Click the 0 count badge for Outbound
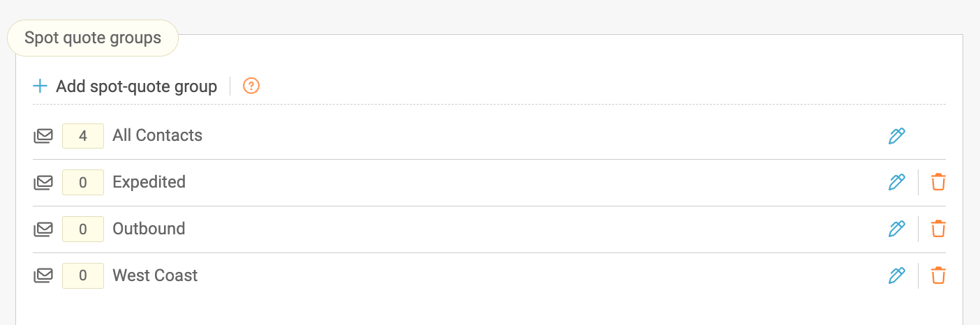980x325 pixels. pos(83,229)
